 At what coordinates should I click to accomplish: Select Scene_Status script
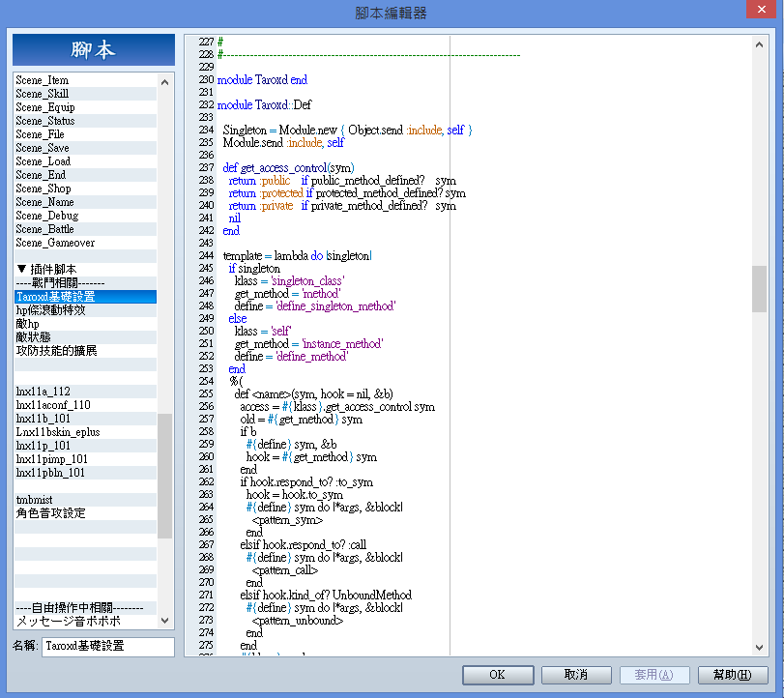click(x=85, y=121)
